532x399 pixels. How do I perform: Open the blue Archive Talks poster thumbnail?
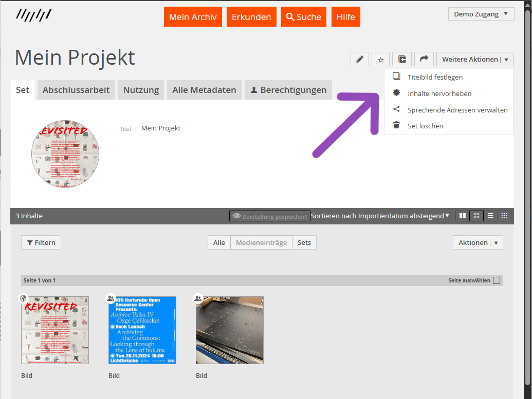142,330
